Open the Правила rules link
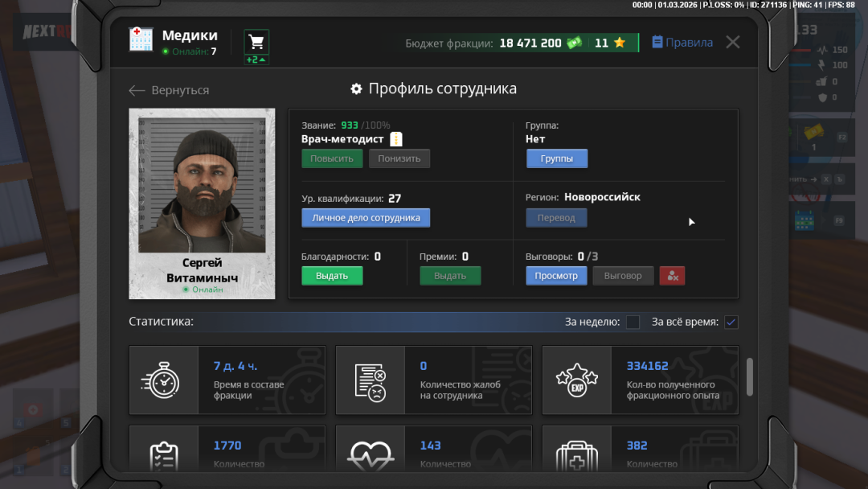868x489 pixels. click(x=682, y=43)
